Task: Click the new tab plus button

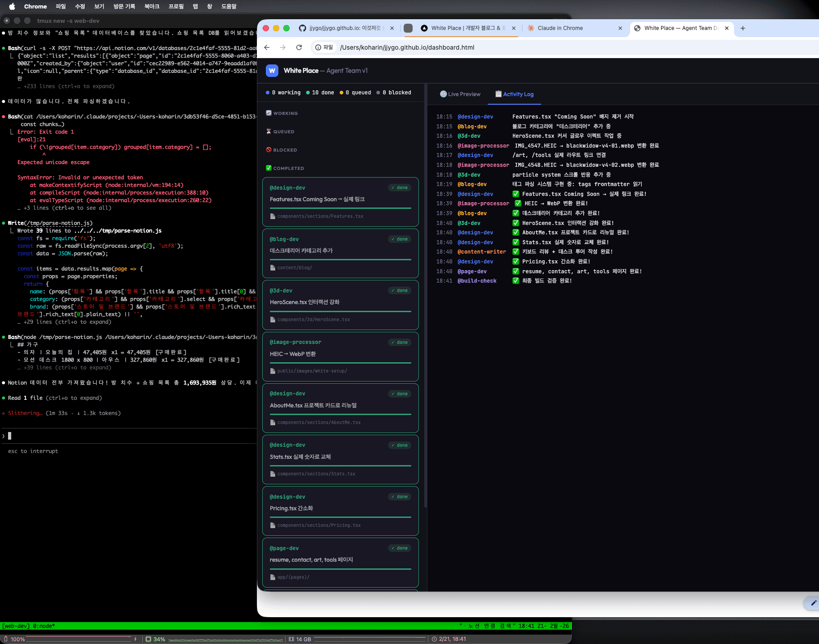Action: tap(743, 28)
